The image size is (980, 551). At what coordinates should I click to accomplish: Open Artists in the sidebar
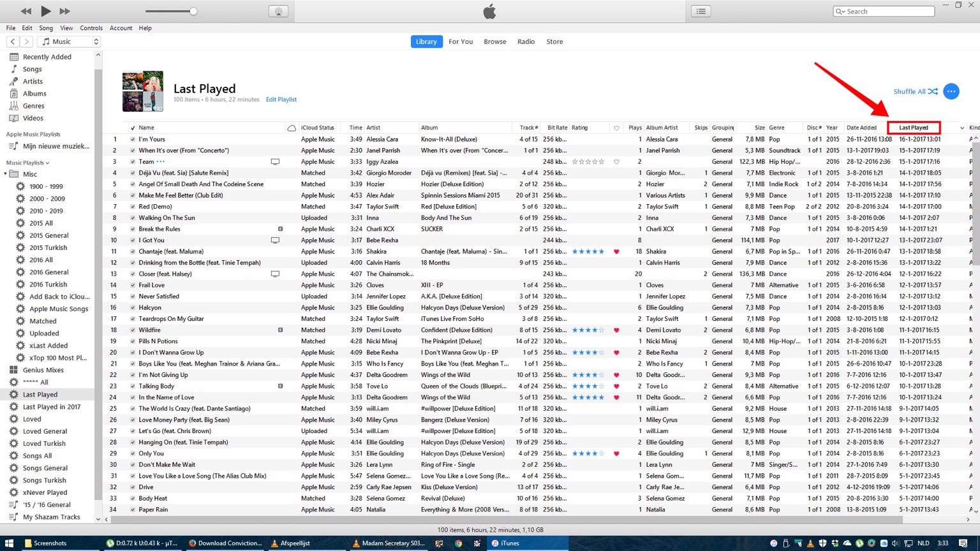click(33, 81)
